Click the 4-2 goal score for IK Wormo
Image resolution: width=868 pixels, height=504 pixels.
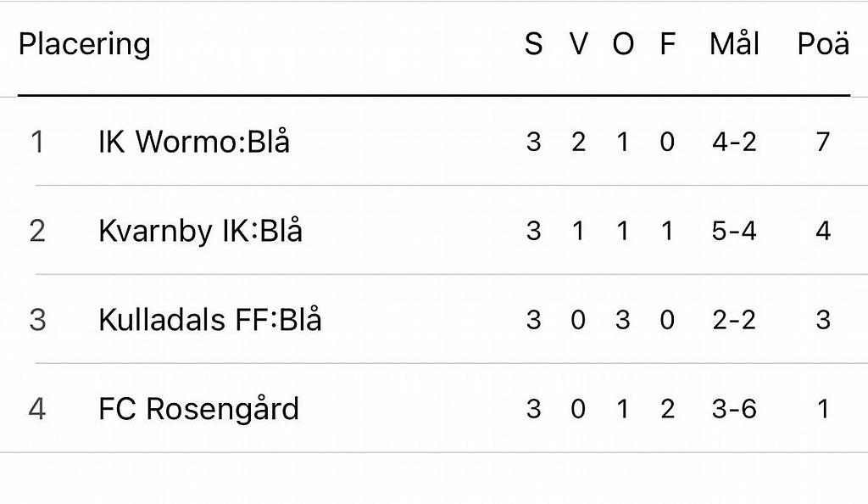[734, 142]
